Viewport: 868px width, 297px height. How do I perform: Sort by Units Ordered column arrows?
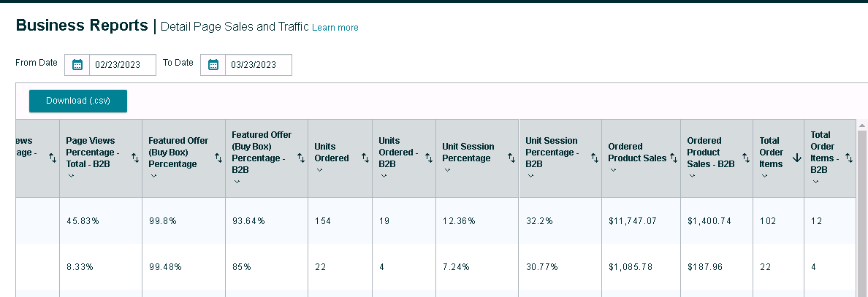(x=365, y=158)
